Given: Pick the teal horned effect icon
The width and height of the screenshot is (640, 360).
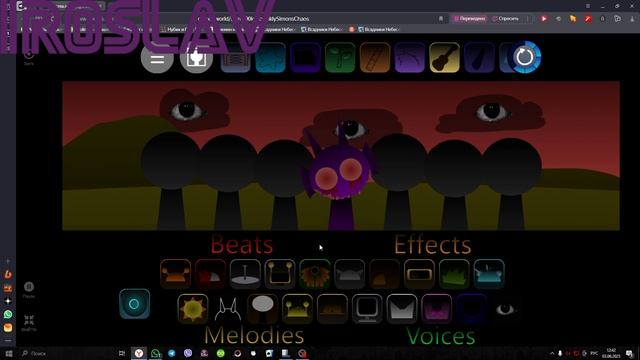Looking at the screenshot, I should [x=489, y=274].
